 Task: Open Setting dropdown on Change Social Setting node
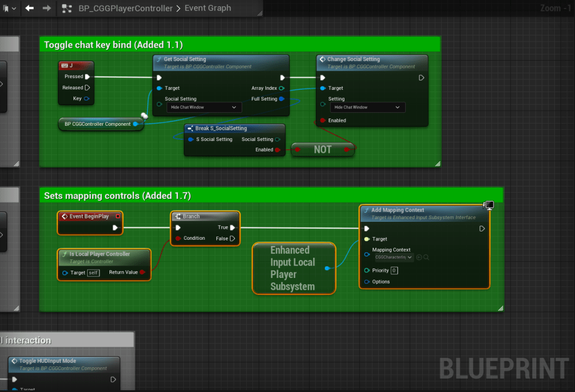pos(366,107)
